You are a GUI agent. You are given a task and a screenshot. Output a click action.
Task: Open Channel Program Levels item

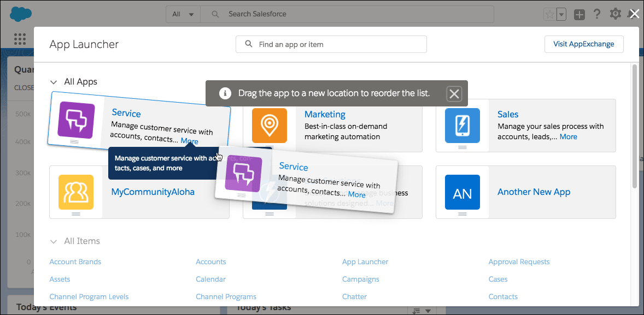coord(89,296)
